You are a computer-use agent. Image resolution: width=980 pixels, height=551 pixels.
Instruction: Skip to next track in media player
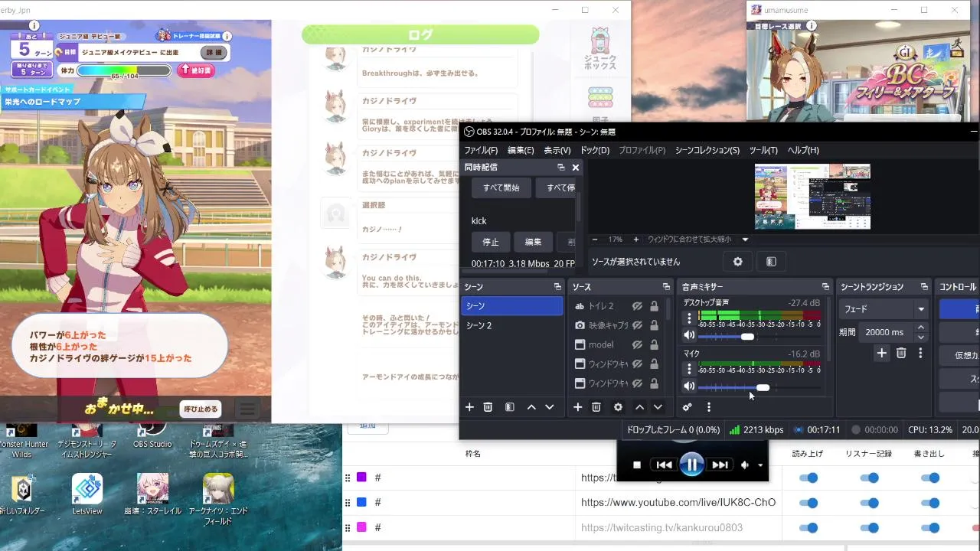point(720,465)
